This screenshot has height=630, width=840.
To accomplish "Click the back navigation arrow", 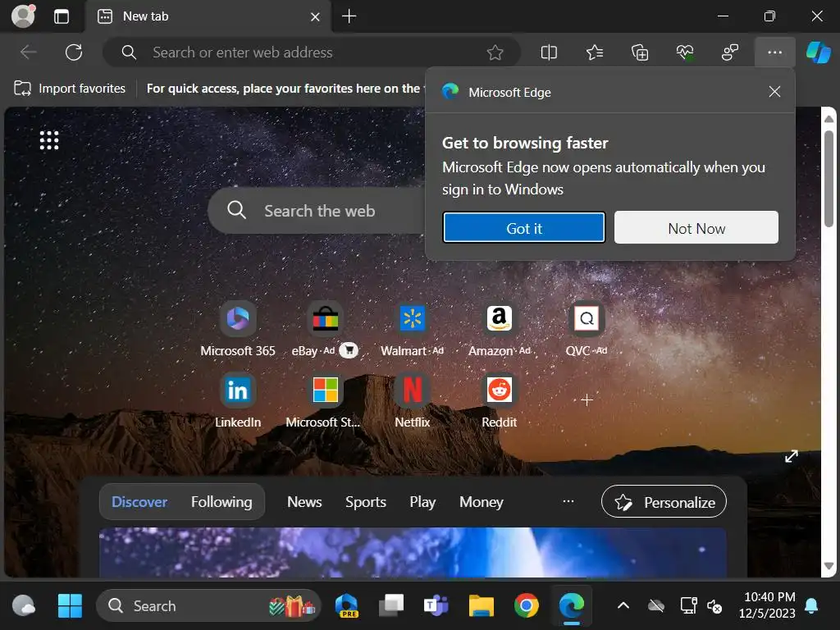I will (28, 52).
